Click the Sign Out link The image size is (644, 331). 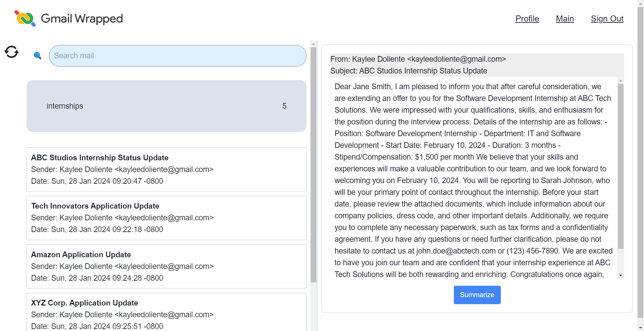[607, 19]
